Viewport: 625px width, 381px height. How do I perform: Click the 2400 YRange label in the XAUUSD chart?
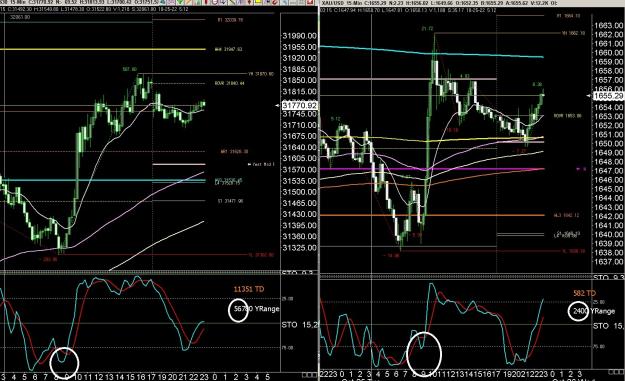(594, 311)
